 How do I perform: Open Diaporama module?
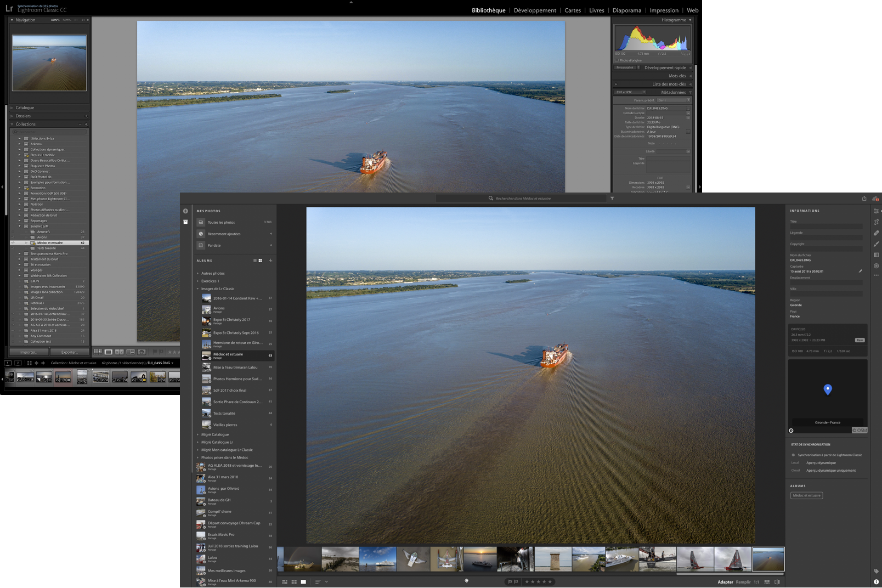click(627, 10)
